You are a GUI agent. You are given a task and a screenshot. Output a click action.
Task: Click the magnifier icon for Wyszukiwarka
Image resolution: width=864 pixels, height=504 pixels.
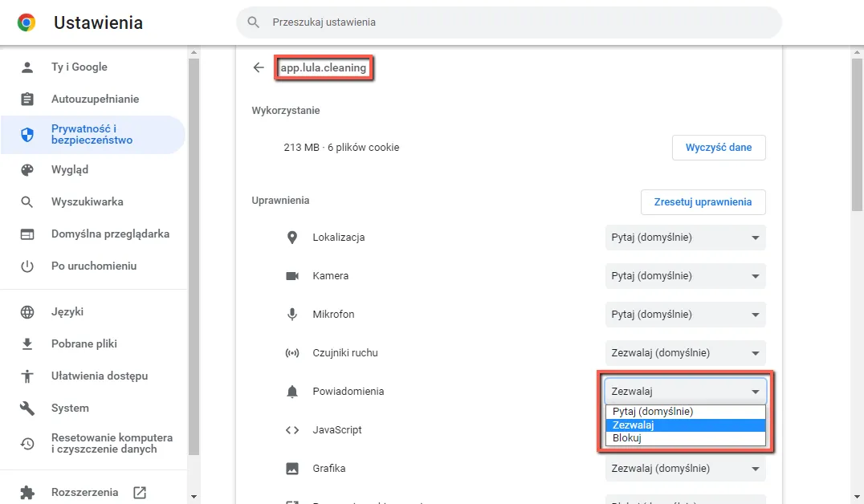[x=27, y=201]
